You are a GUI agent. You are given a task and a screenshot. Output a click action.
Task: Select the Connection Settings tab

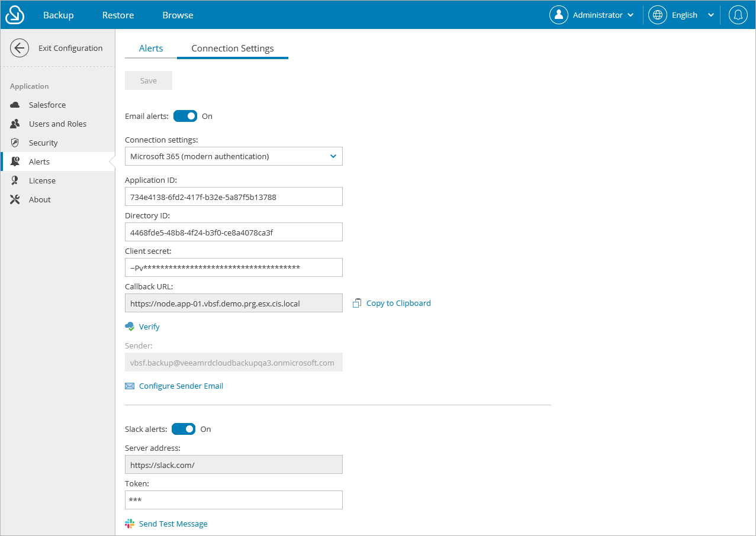233,49
